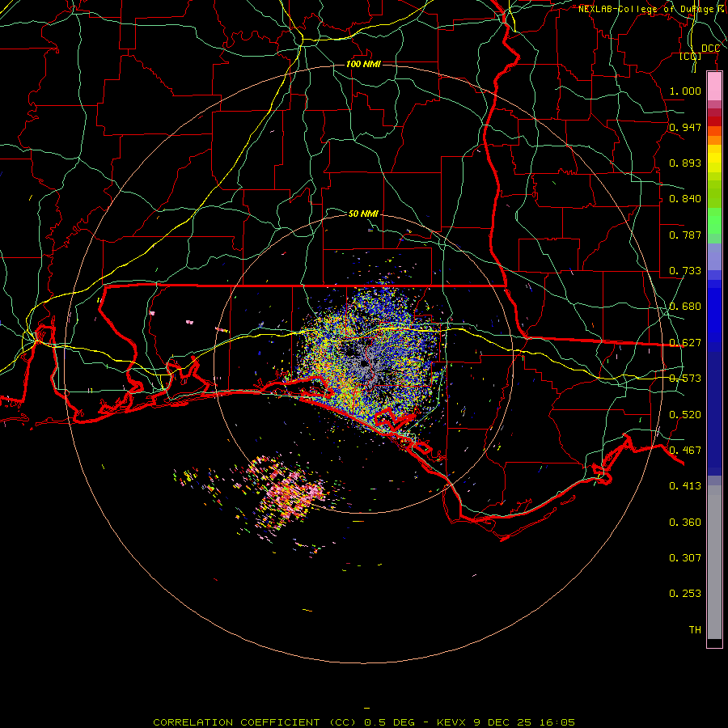Click the "KEVX" radar station identifier
728x728 pixels.
click(453, 722)
